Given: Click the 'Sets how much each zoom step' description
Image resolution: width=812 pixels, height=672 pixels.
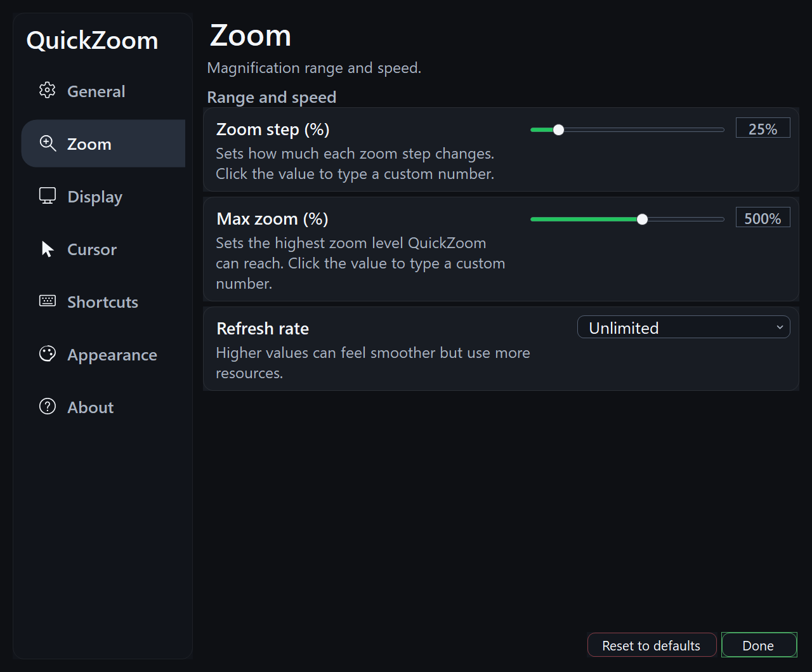Looking at the screenshot, I should point(355,164).
